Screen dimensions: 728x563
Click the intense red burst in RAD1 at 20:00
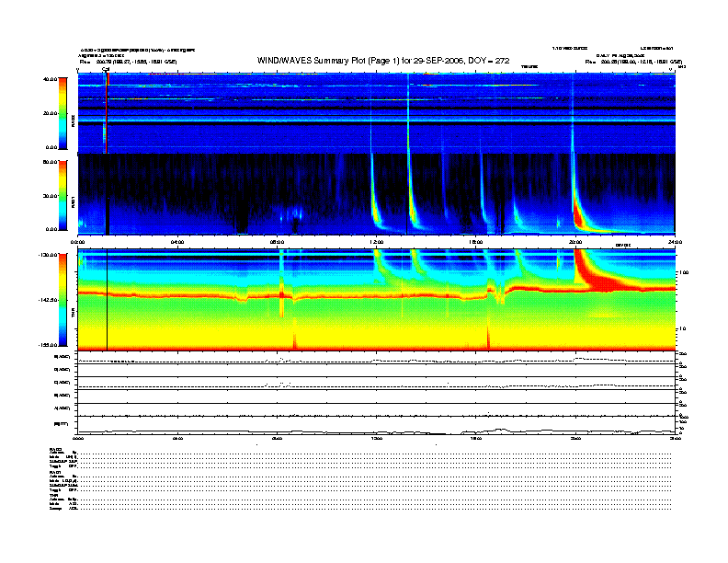579,216
